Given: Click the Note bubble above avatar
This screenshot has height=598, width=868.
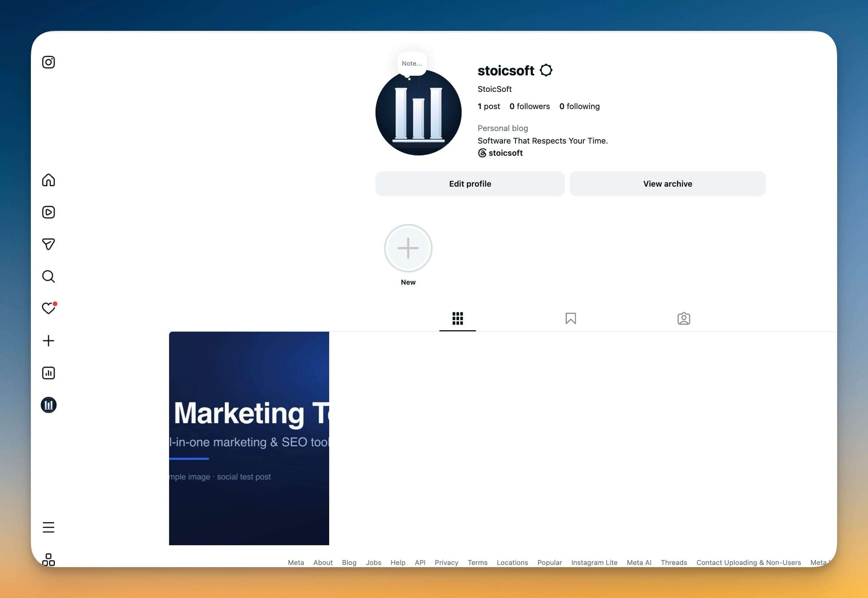Looking at the screenshot, I should coord(412,64).
